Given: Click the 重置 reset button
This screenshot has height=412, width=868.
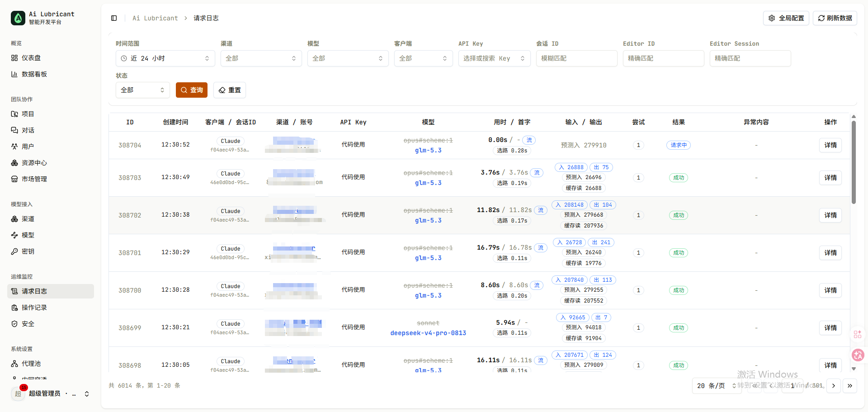Looking at the screenshot, I should pyautogui.click(x=230, y=90).
